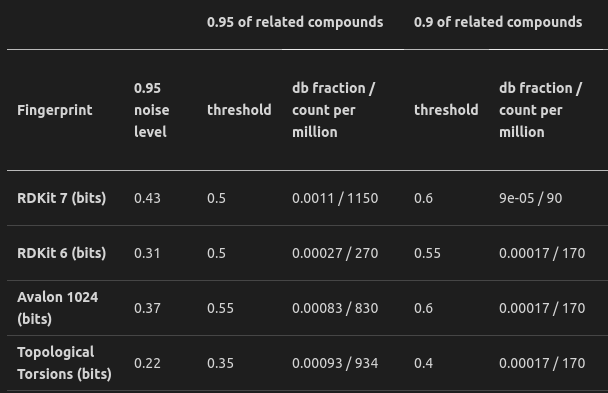
Task: Click the Avalon 1024 (bits) row label
Action: 57,308
